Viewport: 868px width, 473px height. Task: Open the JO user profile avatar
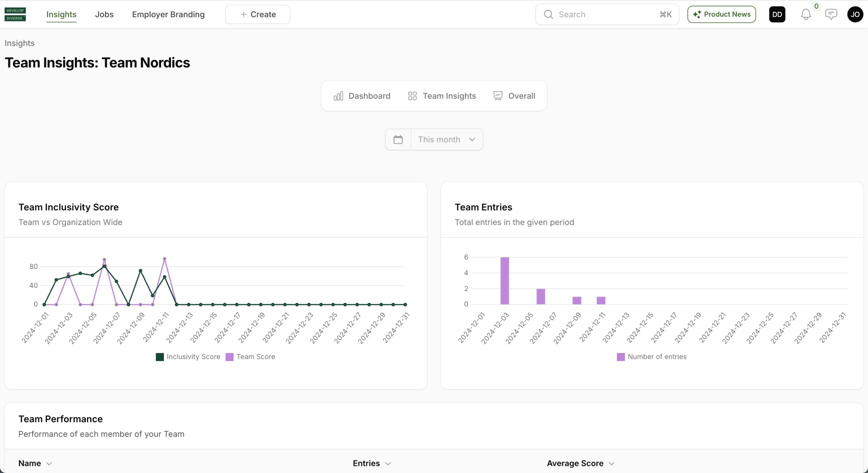tap(855, 14)
